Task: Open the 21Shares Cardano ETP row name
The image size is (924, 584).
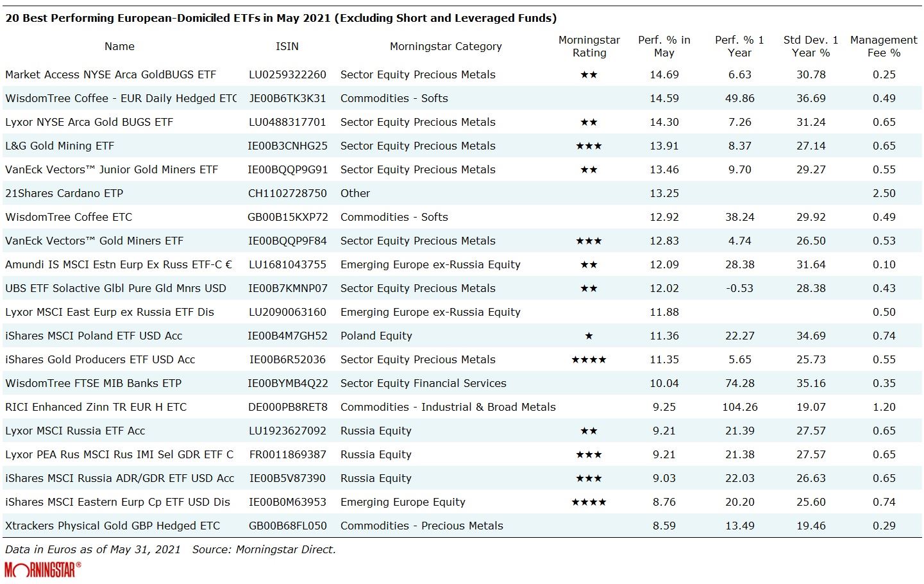Action: pos(64,193)
